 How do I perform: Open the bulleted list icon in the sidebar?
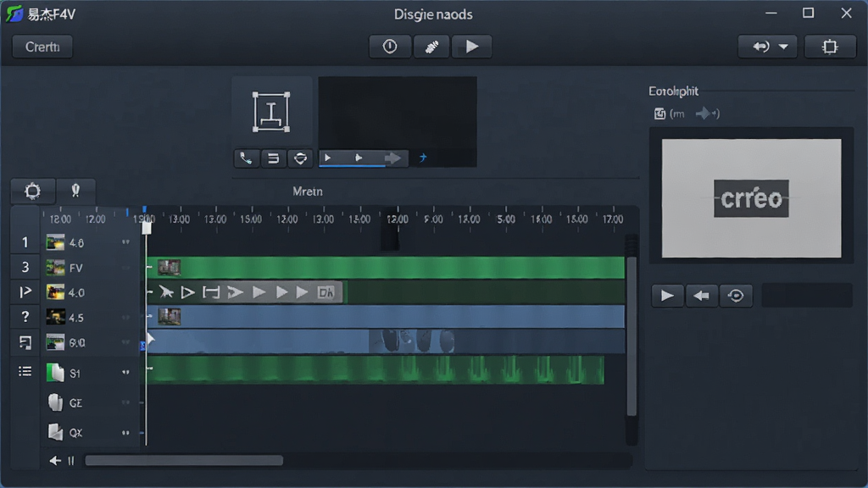25,371
